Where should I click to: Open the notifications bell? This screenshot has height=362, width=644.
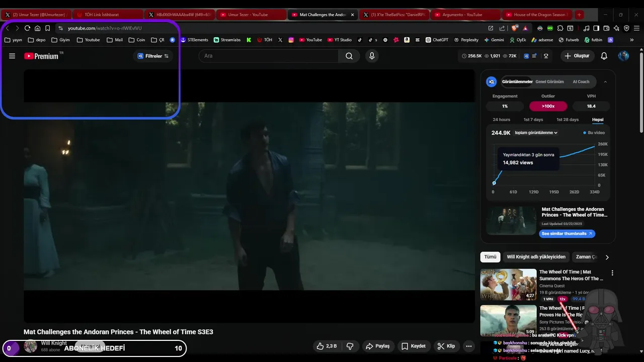coord(604,56)
